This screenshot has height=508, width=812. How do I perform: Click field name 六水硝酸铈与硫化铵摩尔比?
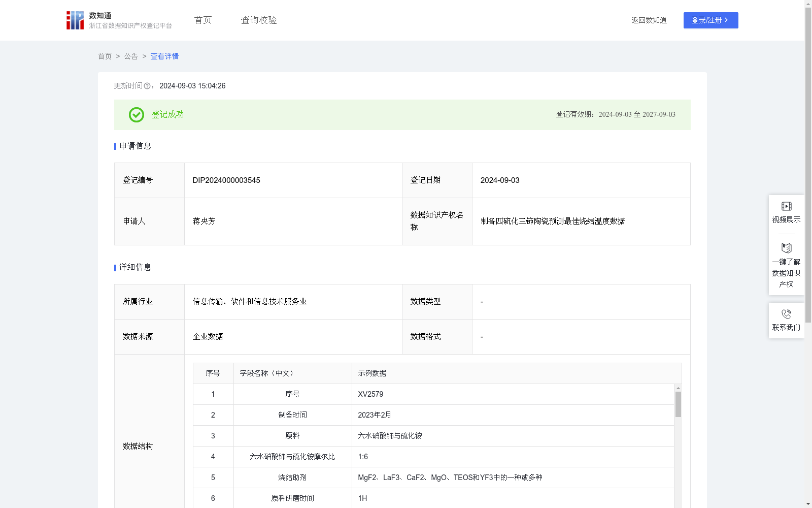(292, 457)
